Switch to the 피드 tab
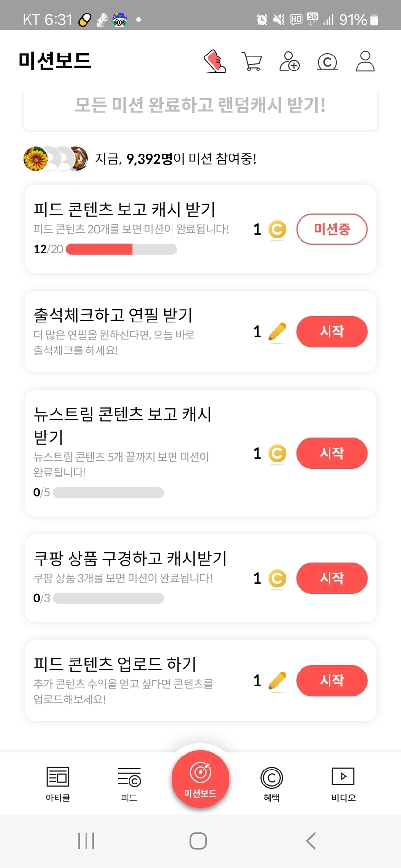The image size is (401, 868). (129, 783)
